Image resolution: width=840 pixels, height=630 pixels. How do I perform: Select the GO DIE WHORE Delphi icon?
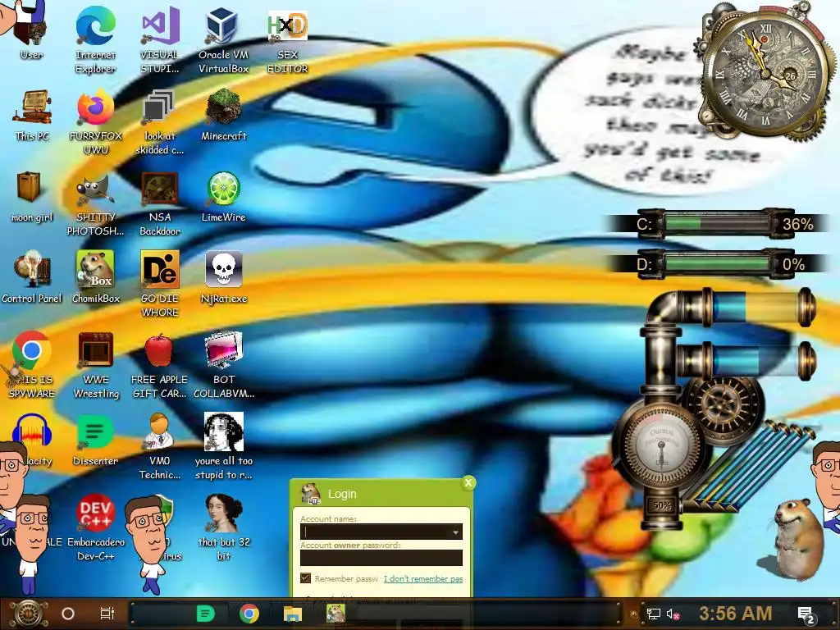(160, 284)
